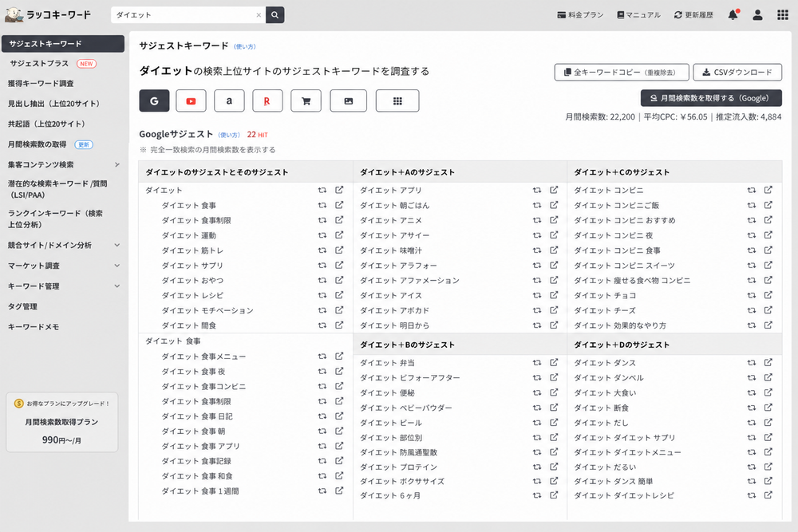Viewport: 798px width, 532px height.
Task: Open external link for ダイエット 運動
Action: (x=339, y=235)
